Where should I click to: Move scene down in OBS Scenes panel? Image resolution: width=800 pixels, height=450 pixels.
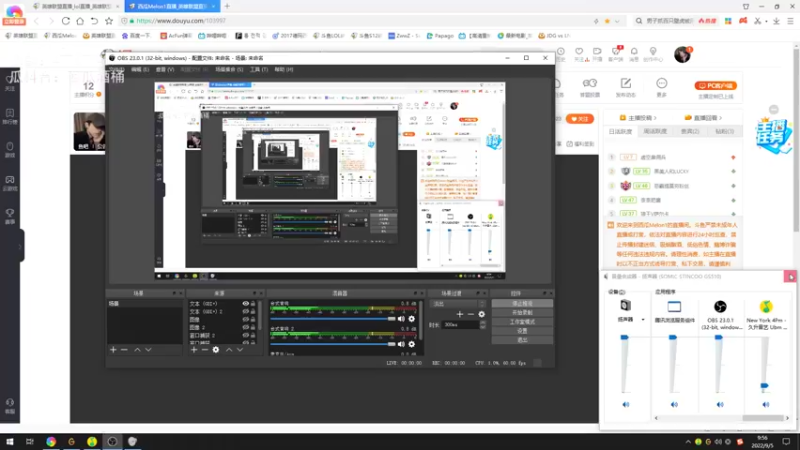click(x=148, y=350)
